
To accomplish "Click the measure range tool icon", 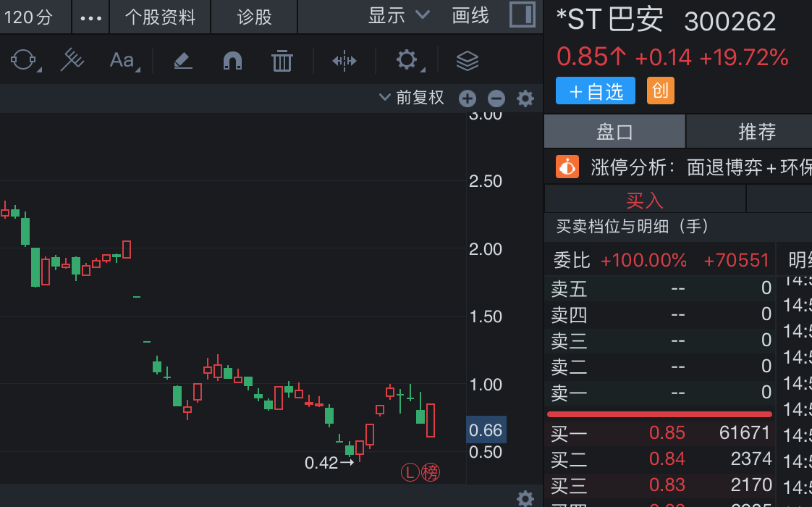I will 344,60.
